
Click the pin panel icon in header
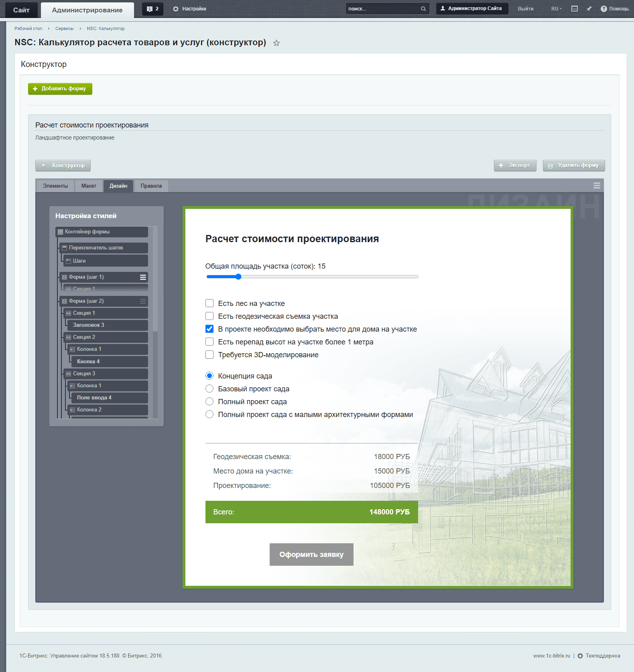pos(589,9)
